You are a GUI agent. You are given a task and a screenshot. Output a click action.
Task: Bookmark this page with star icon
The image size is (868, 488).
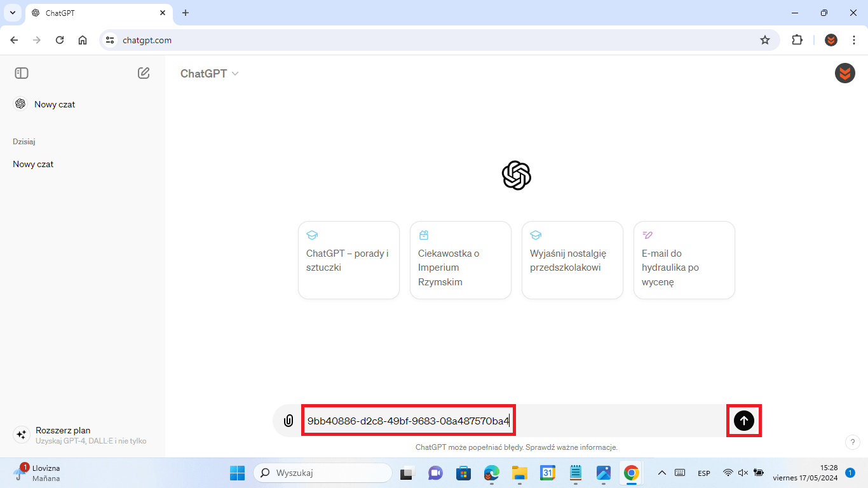pyautogui.click(x=765, y=40)
